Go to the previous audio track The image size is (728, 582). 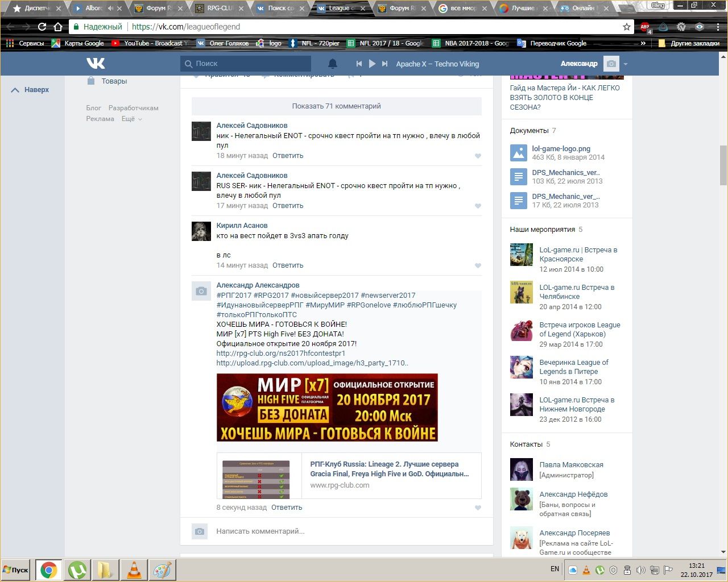click(x=359, y=64)
